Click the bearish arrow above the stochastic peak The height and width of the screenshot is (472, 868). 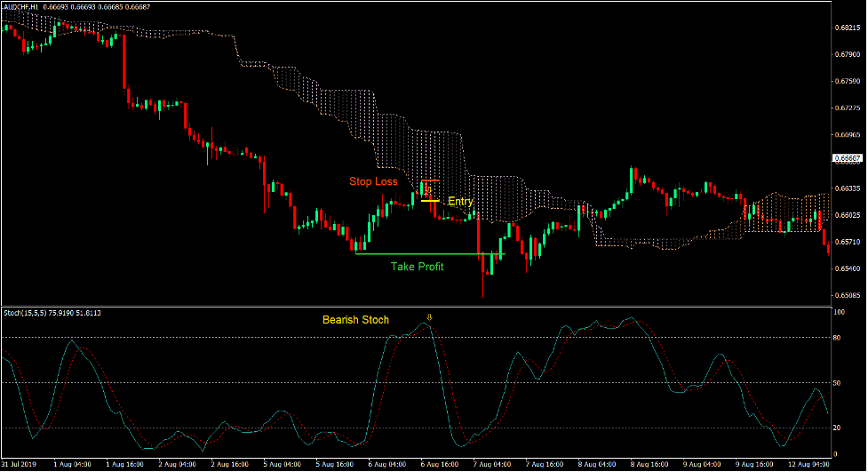431,316
